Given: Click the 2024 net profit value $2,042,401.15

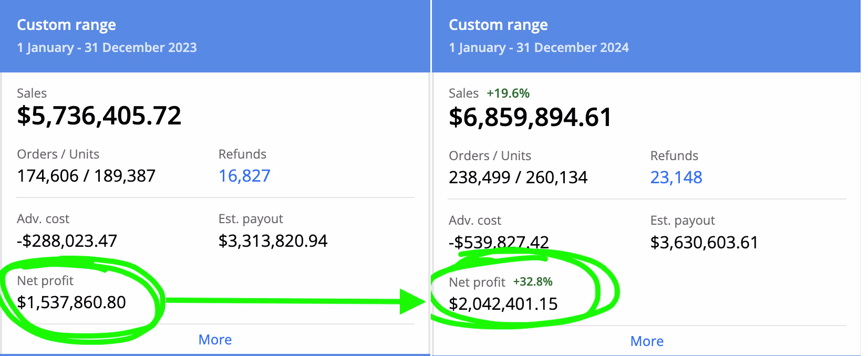Looking at the screenshot, I should 503,304.
